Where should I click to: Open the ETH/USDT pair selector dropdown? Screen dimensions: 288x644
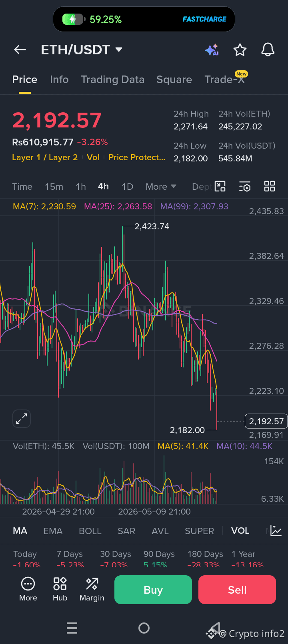[x=82, y=50]
